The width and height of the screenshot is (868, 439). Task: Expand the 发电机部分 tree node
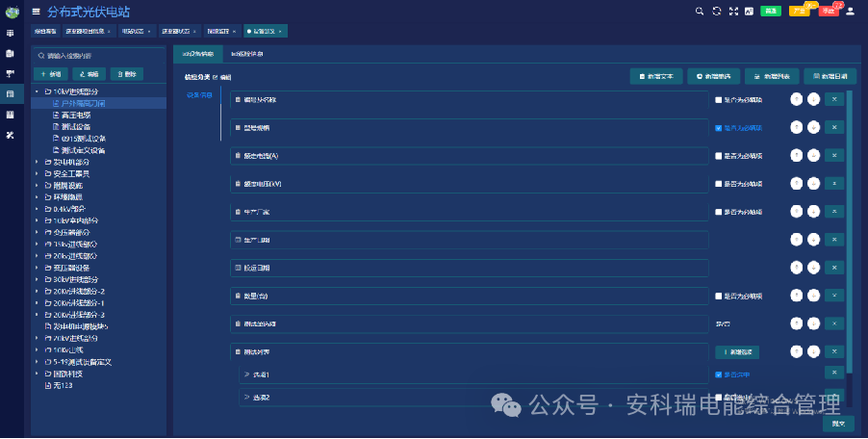38,162
